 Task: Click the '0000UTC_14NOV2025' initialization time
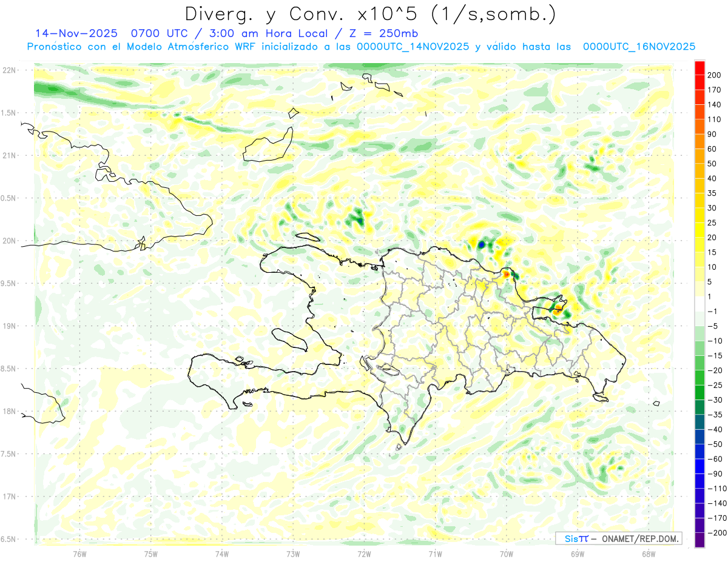tap(413, 47)
